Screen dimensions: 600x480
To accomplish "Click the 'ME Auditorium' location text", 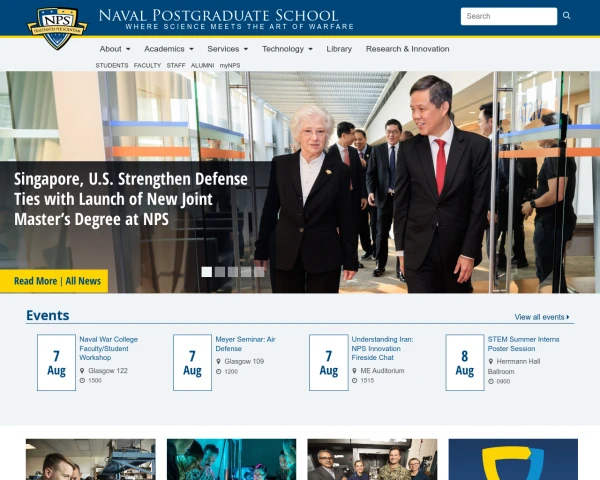I will tap(382, 371).
